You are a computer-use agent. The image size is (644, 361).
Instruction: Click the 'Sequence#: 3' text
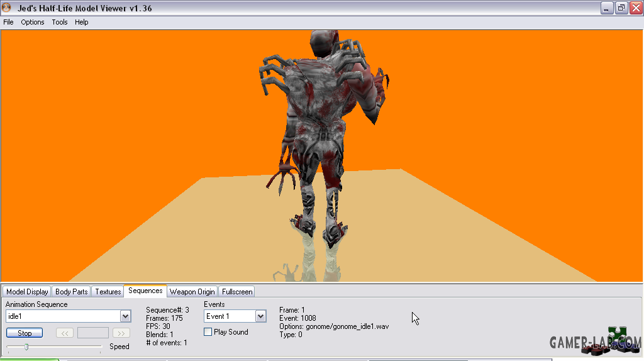pyautogui.click(x=167, y=310)
